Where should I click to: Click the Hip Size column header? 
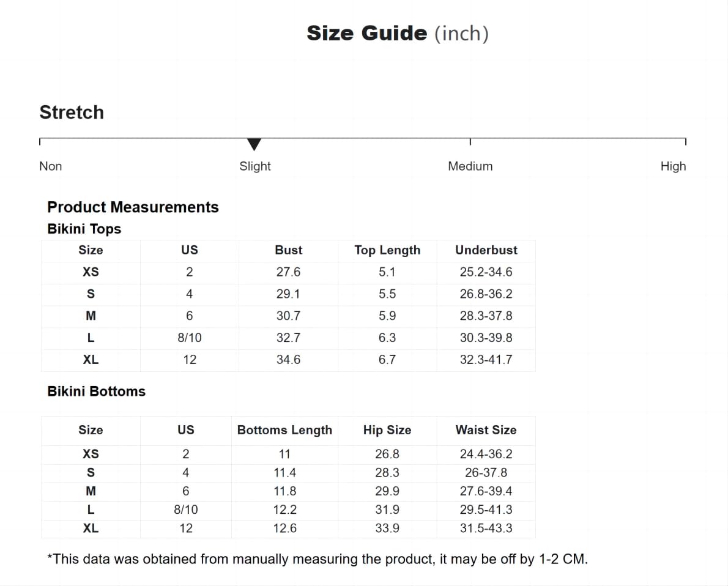387,430
